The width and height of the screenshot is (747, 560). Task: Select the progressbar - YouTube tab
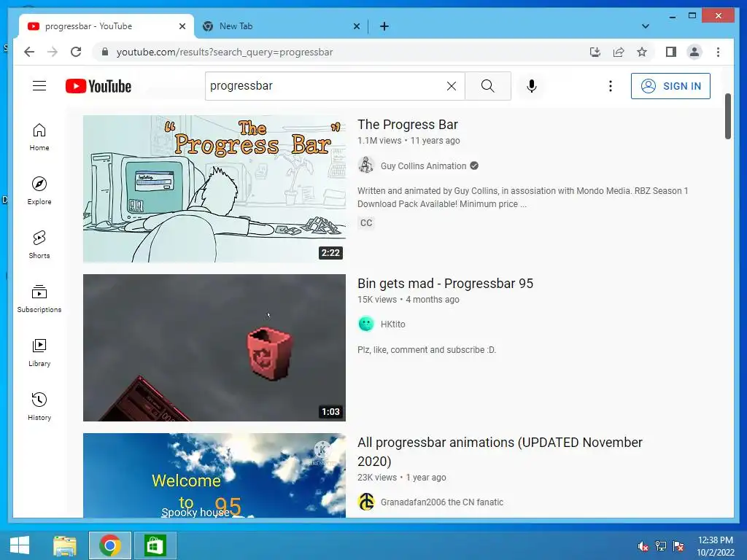(107, 26)
